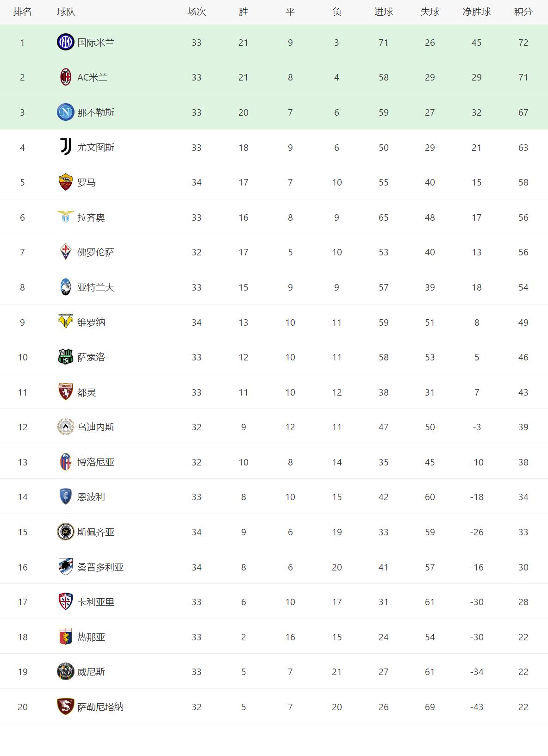Click the Lazio (拉齐奥) eagle logo

tap(65, 217)
